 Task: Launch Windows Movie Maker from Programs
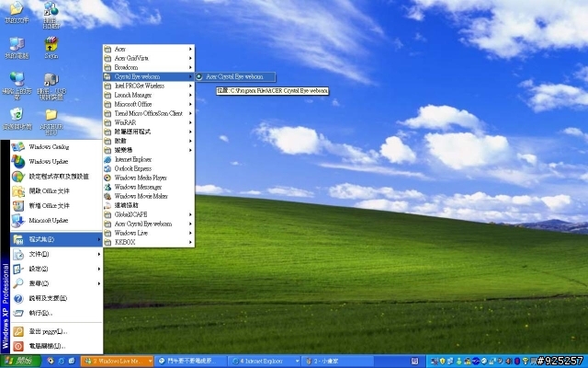(x=149, y=196)
